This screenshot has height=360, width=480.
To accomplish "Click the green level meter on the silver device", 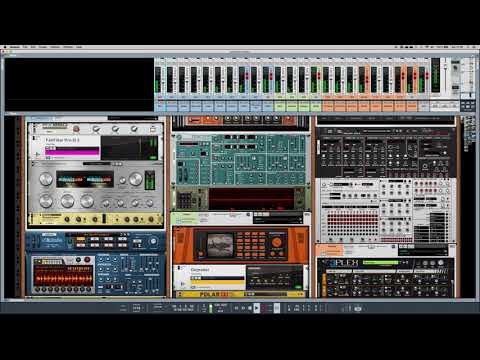I will [150, 181].
